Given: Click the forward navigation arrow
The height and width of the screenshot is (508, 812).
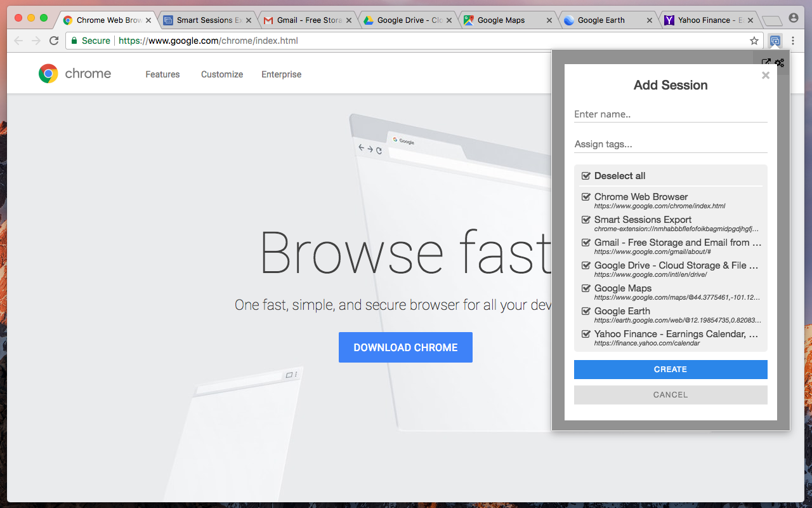Looking at the screenshot, I should pos(36,41).
